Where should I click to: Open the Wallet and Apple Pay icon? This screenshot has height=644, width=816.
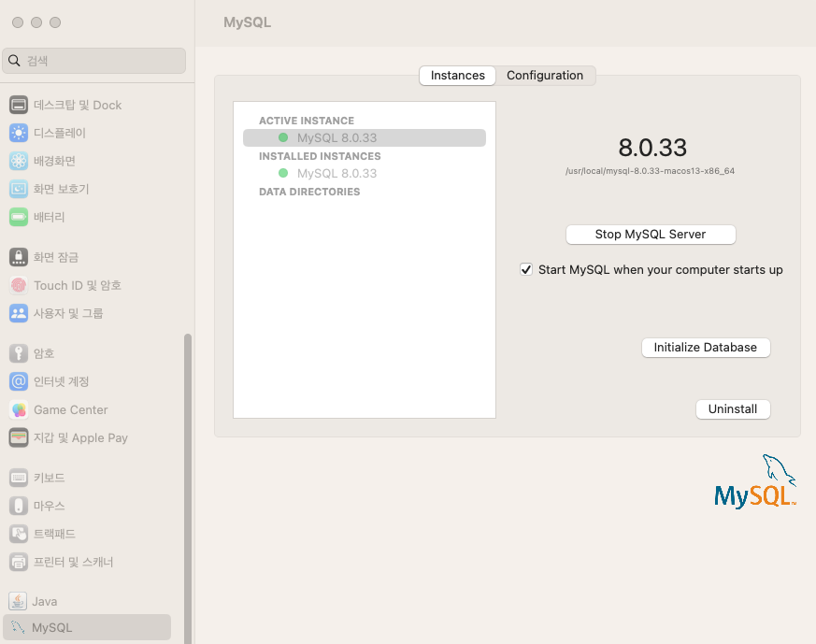click(19, 437)
